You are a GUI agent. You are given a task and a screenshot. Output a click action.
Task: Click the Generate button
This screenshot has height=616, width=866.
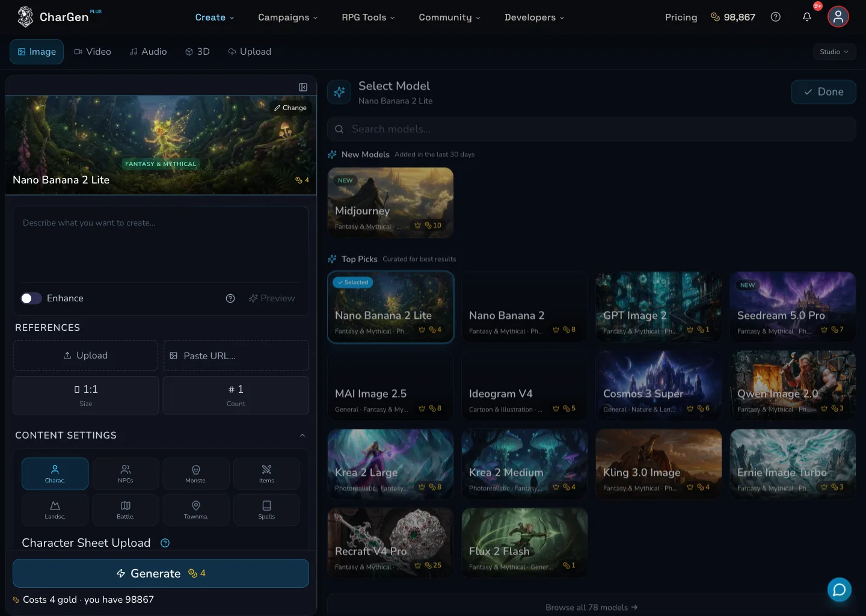click(161, 573)
